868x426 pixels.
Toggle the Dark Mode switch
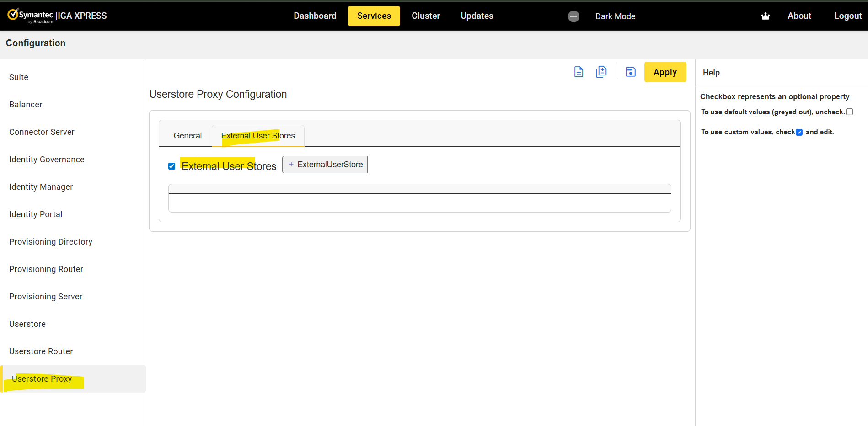(x=573, y=16)
